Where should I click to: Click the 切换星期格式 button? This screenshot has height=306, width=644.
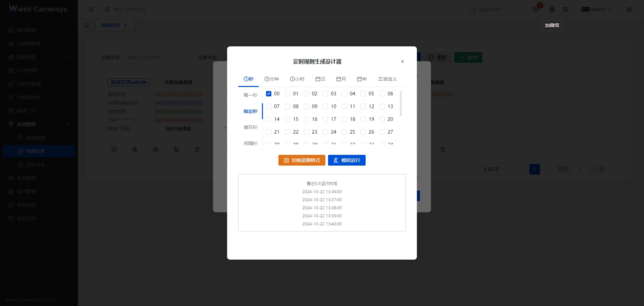pyautogui.click(x=301, y=160)
